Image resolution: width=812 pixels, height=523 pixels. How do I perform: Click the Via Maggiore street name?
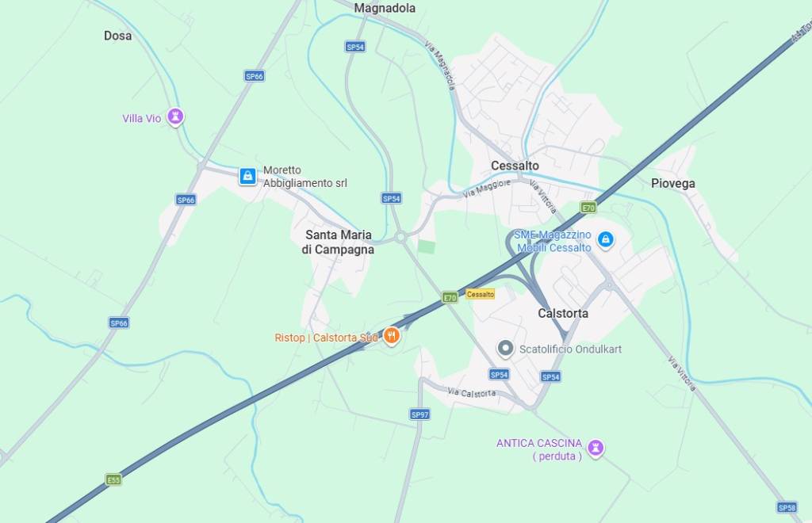pos(487,189)
